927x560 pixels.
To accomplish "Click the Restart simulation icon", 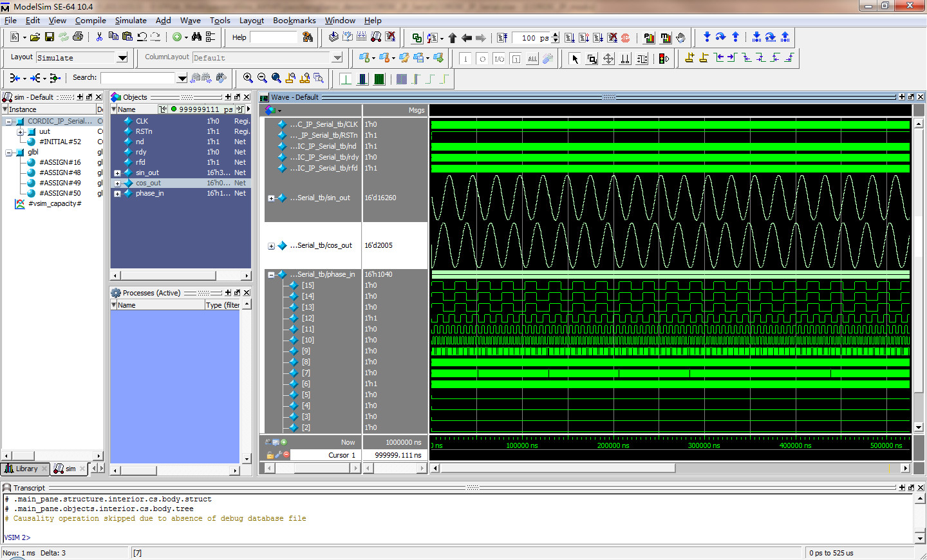I will pyautogui.click(x=501, y=38).
